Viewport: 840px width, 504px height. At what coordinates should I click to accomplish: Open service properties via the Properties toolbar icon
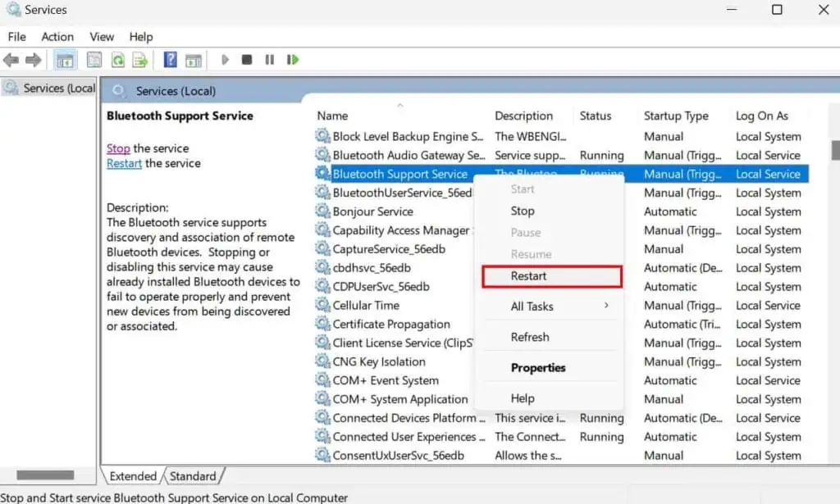pyautogui.click(x=94, y=59)
